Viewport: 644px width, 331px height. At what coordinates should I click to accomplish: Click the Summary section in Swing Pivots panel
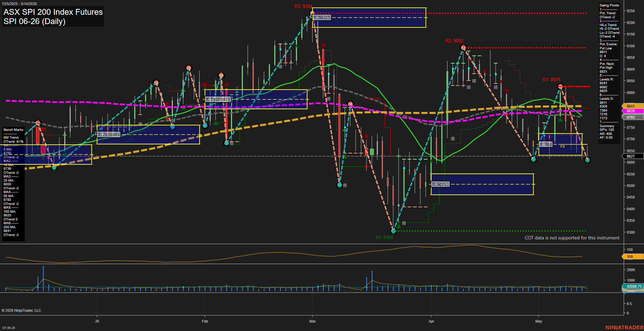(607, 126)
